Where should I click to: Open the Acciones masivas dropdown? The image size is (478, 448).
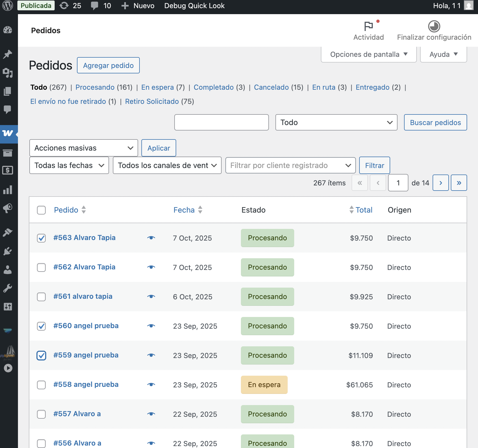pyautogui.click(x=83, y=148)
